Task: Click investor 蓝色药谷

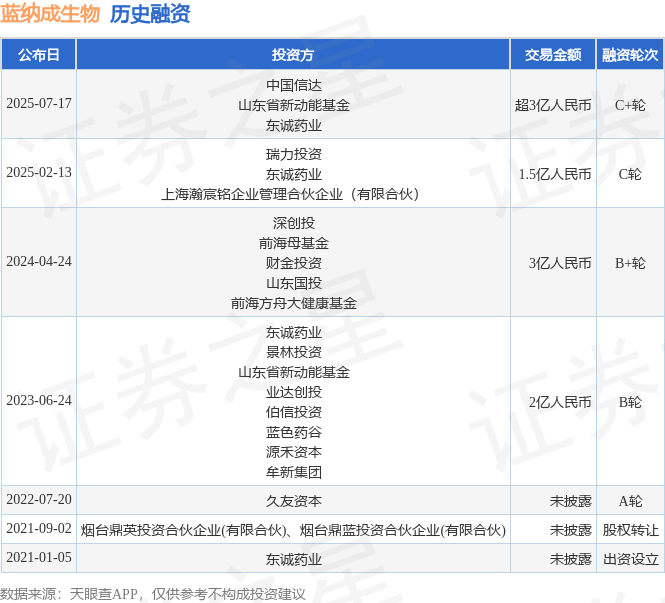Action: pyautogui.click(x=293, y=433)
